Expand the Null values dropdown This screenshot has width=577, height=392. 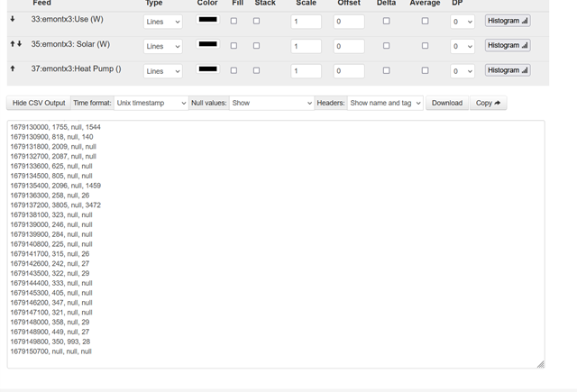click(x=270, y=103)
